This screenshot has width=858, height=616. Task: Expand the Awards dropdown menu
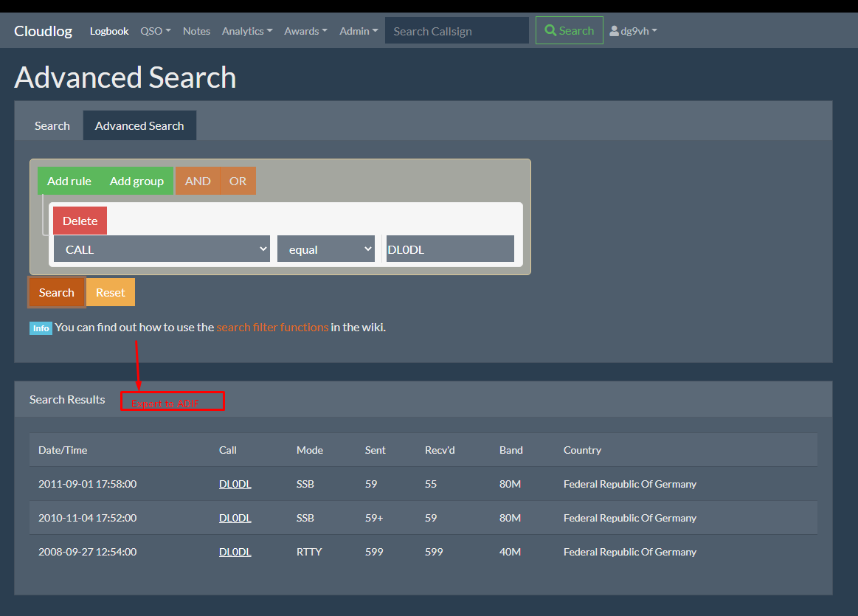(x=305, y=31)
